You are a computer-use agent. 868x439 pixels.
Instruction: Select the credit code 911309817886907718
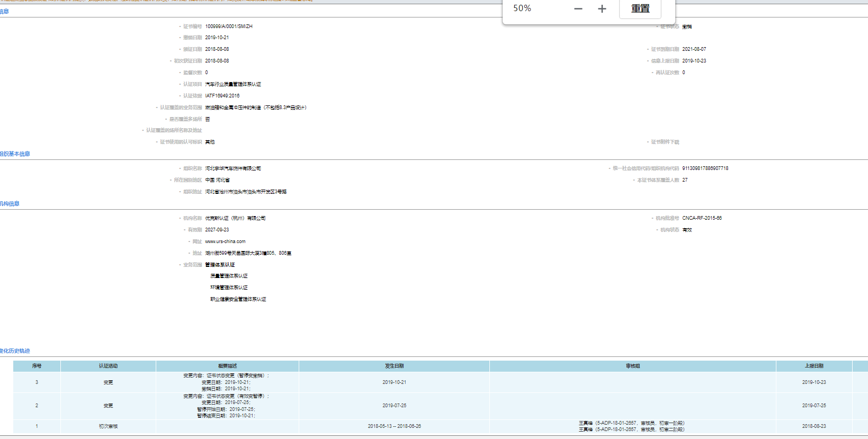coord(705,168)
